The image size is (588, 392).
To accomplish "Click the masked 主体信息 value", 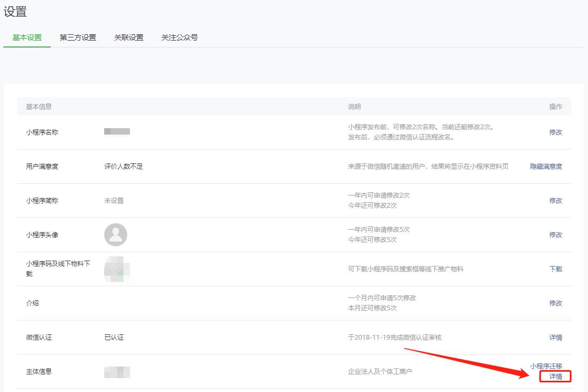I will pos(115,371).
